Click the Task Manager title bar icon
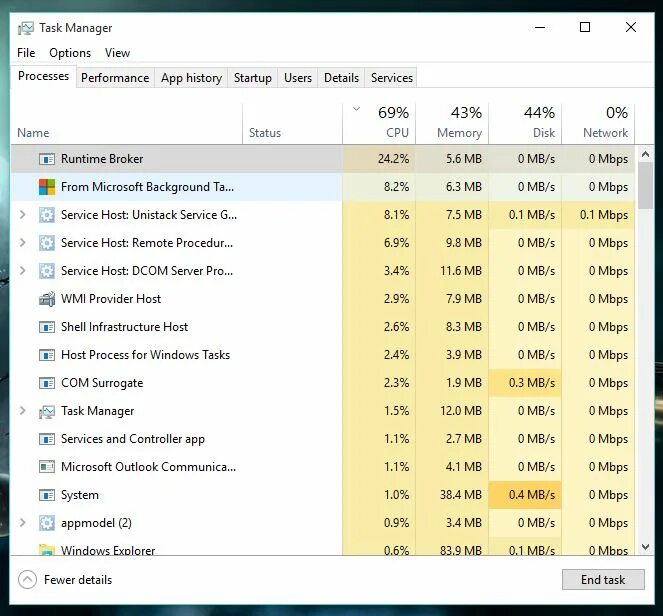This screenshot has height=616, width=663. pyautogui.click(x=25, y=28)
